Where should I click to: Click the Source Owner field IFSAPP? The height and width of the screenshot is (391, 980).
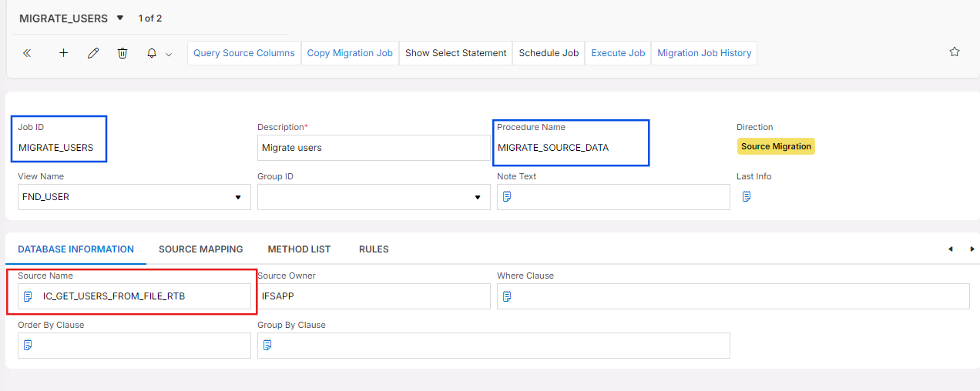tap(374, 296)
